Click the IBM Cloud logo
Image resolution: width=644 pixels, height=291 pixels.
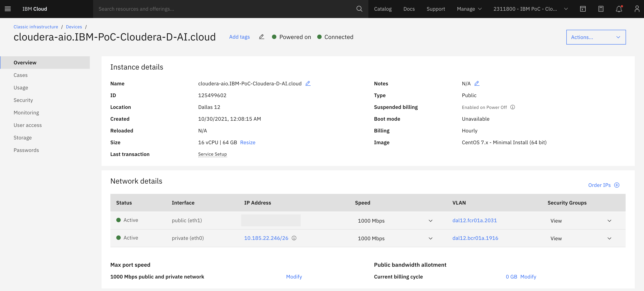(x=35, y=9)
